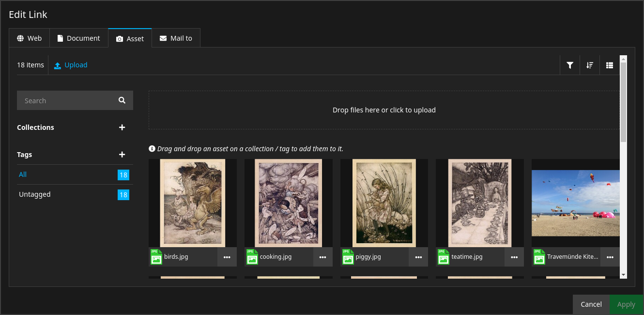The height and width of the screenshot is (315, 644).
Task: Click the search magnifier icon
Action: [x=122, y=100]
